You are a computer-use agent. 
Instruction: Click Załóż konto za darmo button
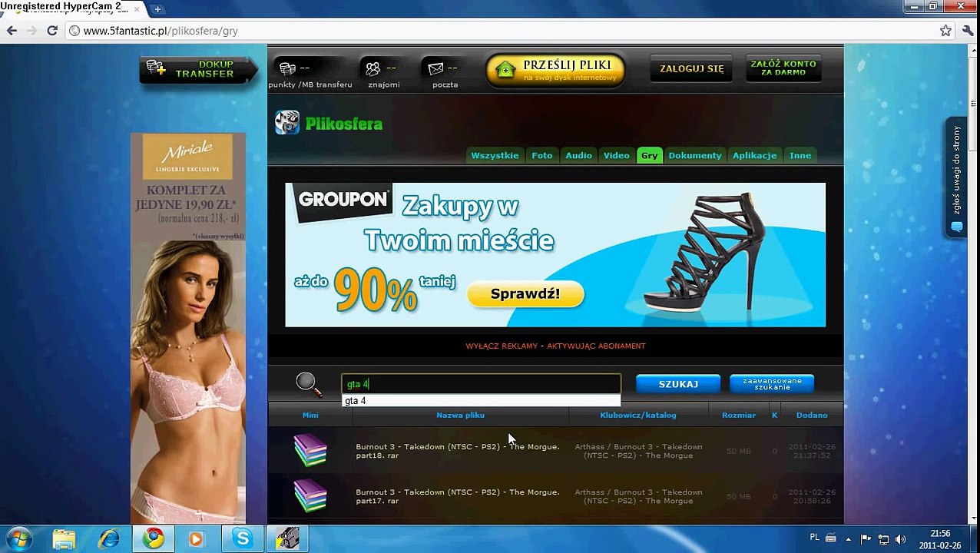(x=783, y=68)
